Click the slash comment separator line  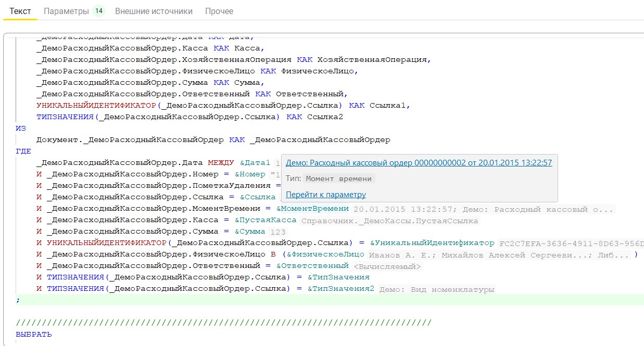[x=224, y=323]
